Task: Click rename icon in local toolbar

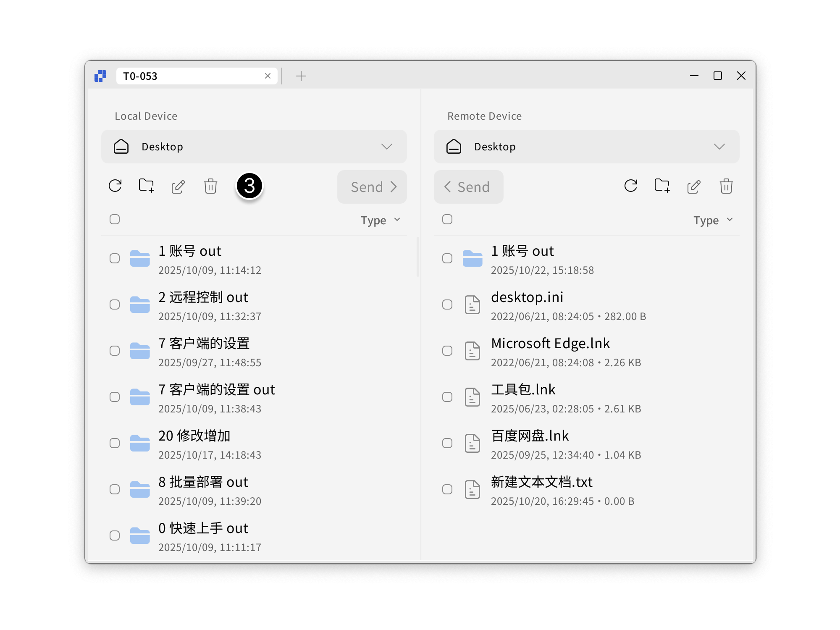Action: click(178, 186)
